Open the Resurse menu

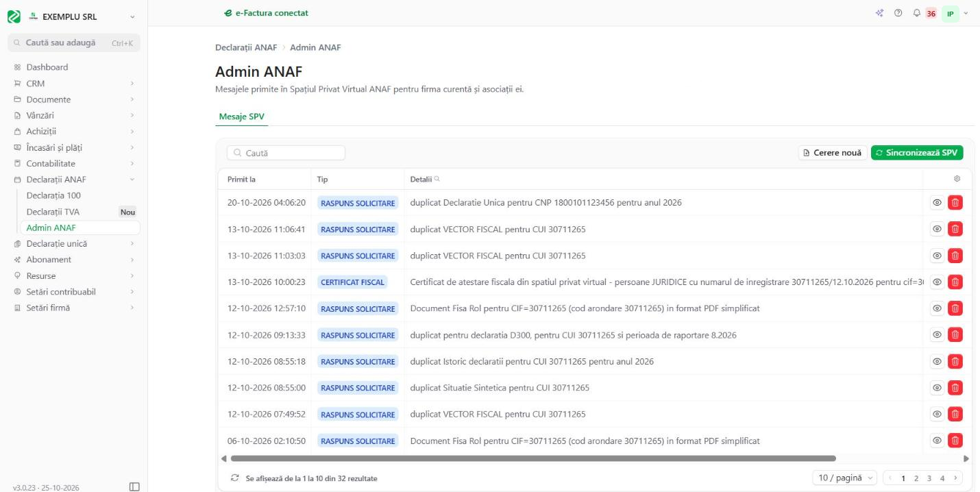click(73, 275)
